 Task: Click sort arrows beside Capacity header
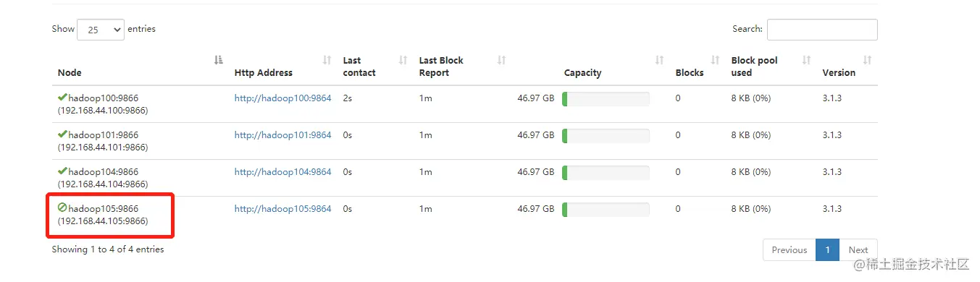point(659,60)
